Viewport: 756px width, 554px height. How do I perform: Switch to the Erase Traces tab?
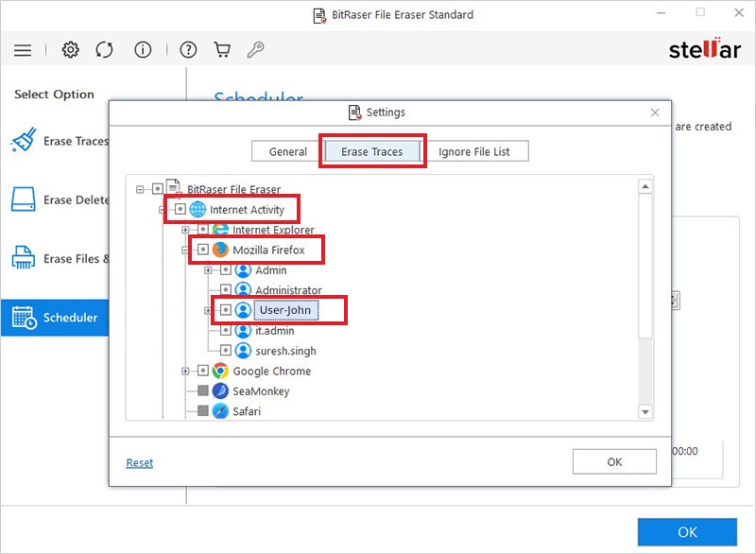[x=371, y=151]
